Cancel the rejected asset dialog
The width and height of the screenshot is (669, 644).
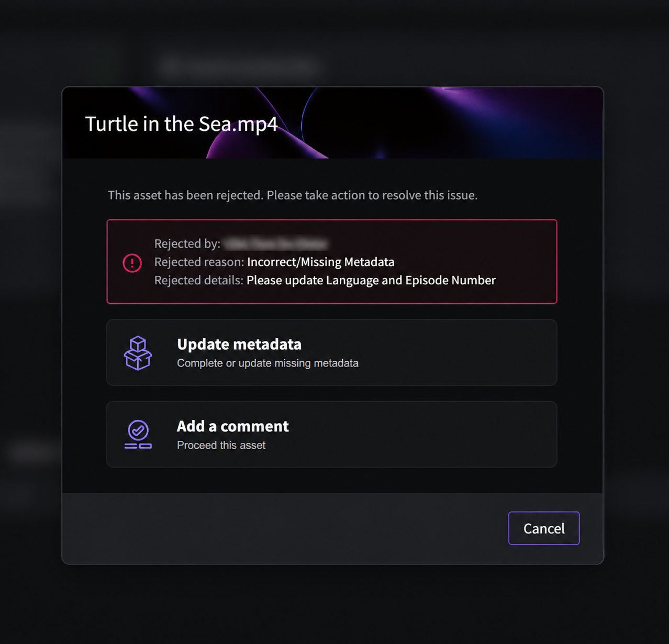[x=544, y=528]
